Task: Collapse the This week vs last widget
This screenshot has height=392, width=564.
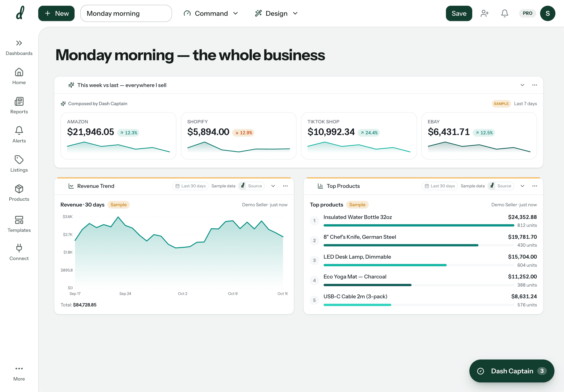Action: coord(522,85)
